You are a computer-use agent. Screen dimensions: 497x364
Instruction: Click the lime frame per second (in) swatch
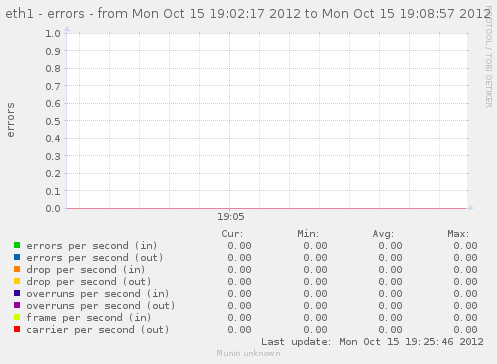(x=17, y=317)
